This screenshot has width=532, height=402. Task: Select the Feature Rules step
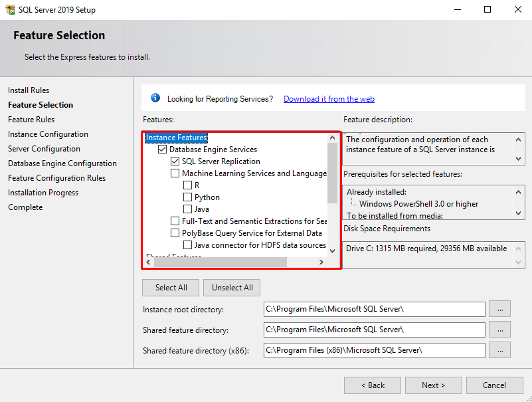(31, 120)
